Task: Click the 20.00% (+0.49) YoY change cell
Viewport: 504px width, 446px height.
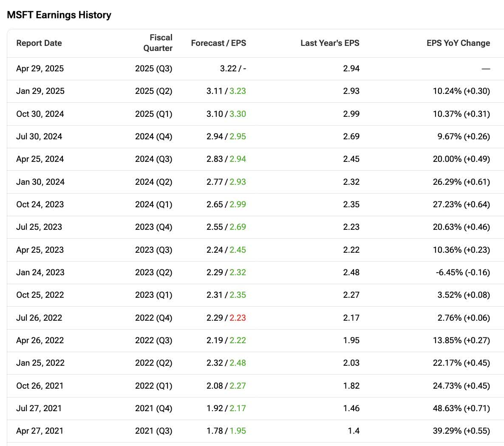Action: 461,159
